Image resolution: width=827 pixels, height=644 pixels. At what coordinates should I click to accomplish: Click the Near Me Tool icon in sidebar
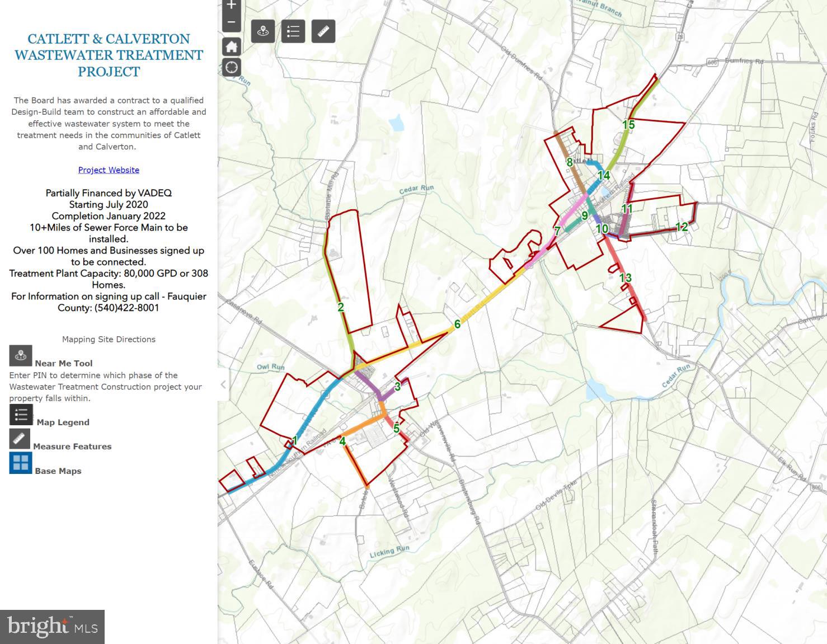tap(21, 355)
